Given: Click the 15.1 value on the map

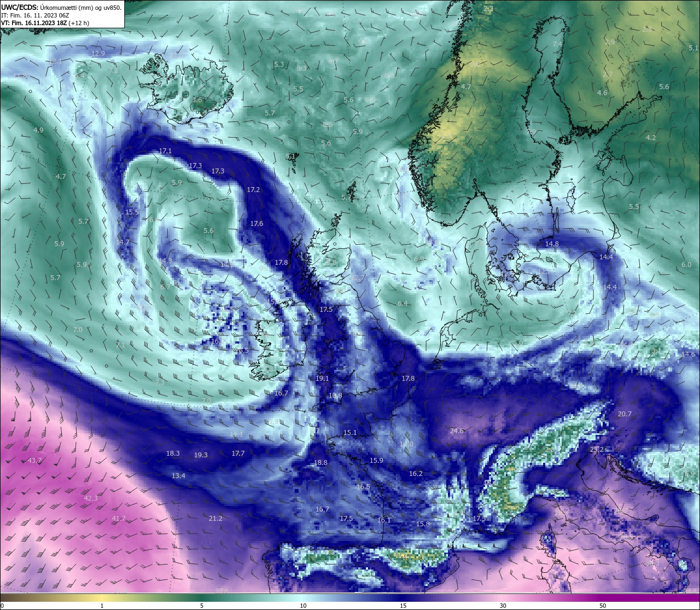Looking at the screenshot, I should tap(350, 433).
